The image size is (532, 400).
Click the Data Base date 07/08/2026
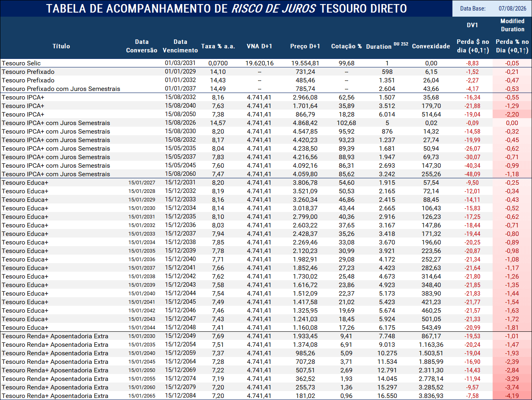click(512, 9)
